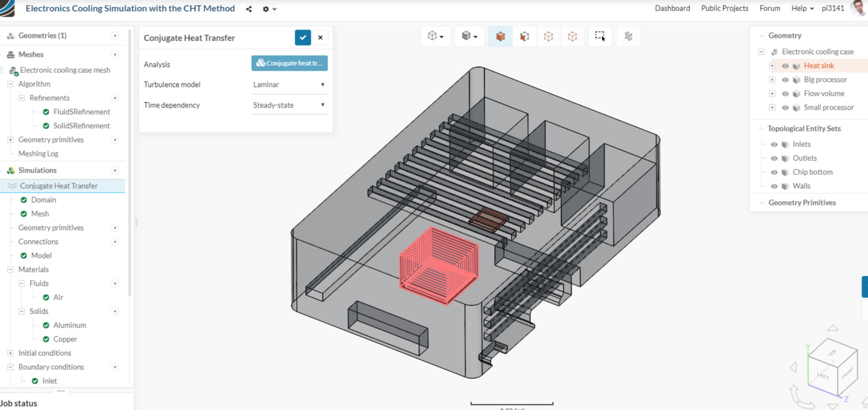Add a new simulation with plus icon

click(115, 170)
